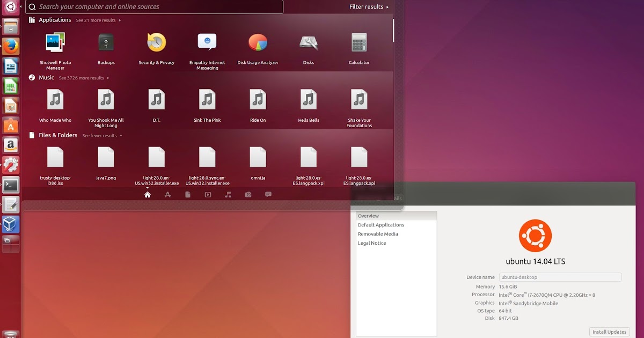The width and height of the screenshot is (644, 338).
Task: Open the Videos lens at the Dash bottom
Action: pyautogui.click(x=207, y=195)
